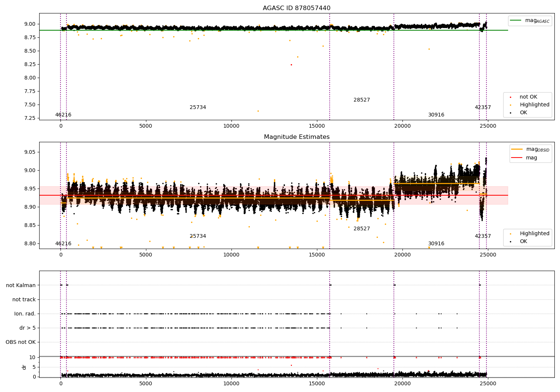Click the 9.05 tick label on middle plot

30,152
